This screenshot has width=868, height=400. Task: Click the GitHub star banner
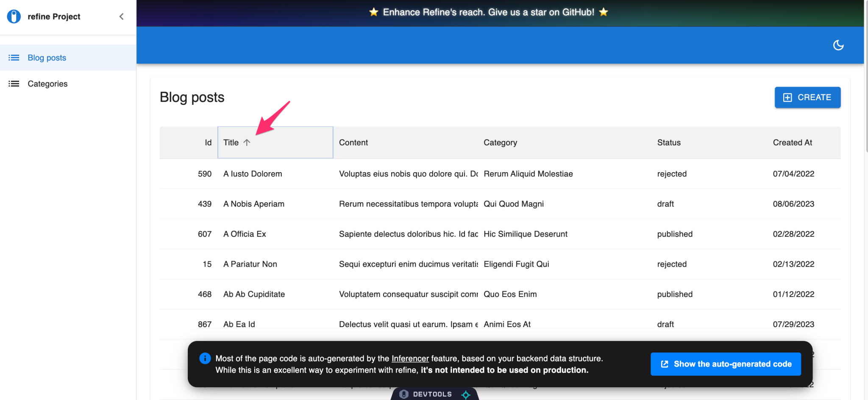[x=488, y=12]
